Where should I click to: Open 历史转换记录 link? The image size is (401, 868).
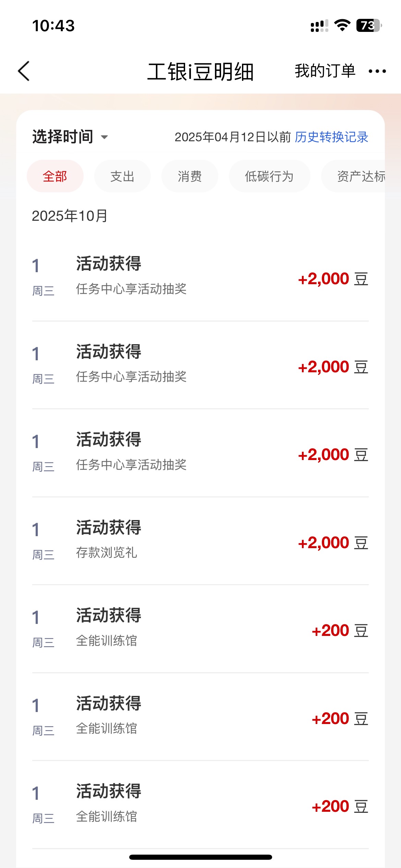point(331,137)
